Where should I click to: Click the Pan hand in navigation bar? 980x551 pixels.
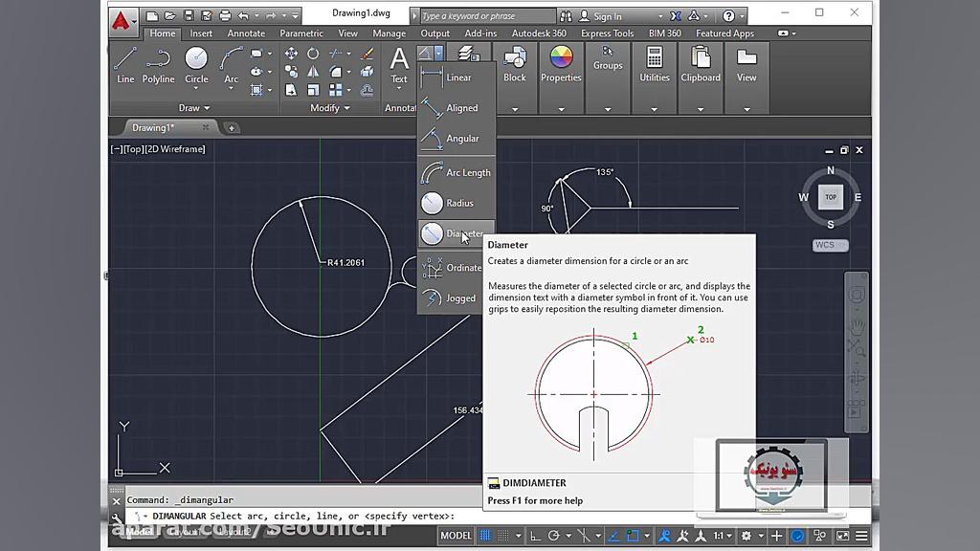(x=857, y=325)
